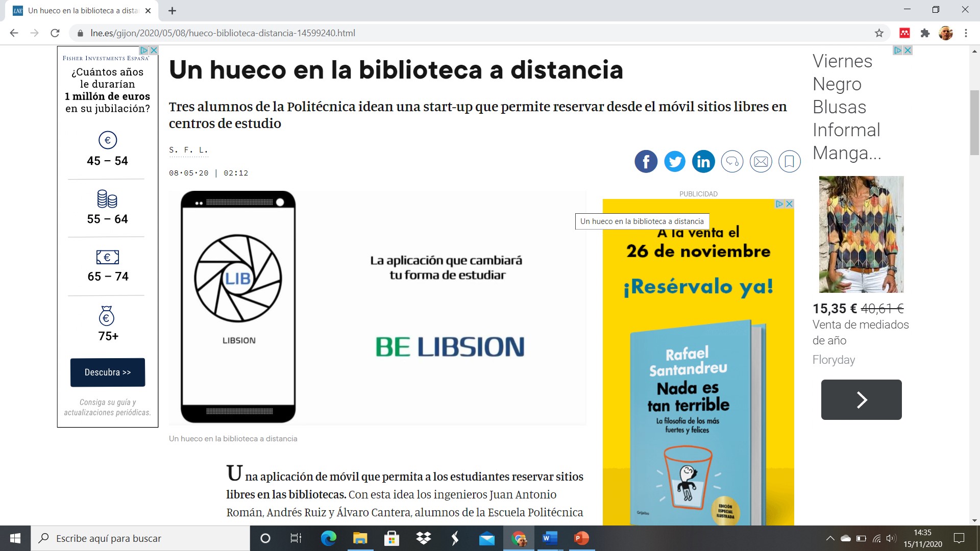
Task: Click page vertical scrollbar thumb
Action: click(x=974, y=122)
